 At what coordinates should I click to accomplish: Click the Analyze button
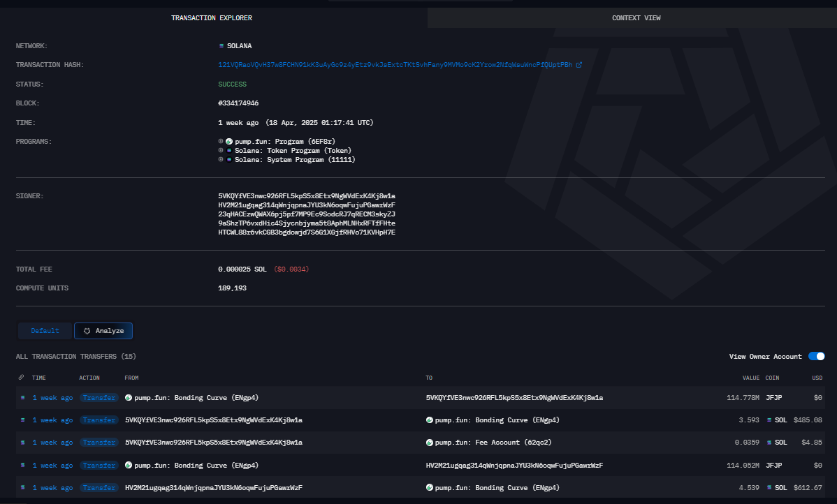click(x=103, y=331)
